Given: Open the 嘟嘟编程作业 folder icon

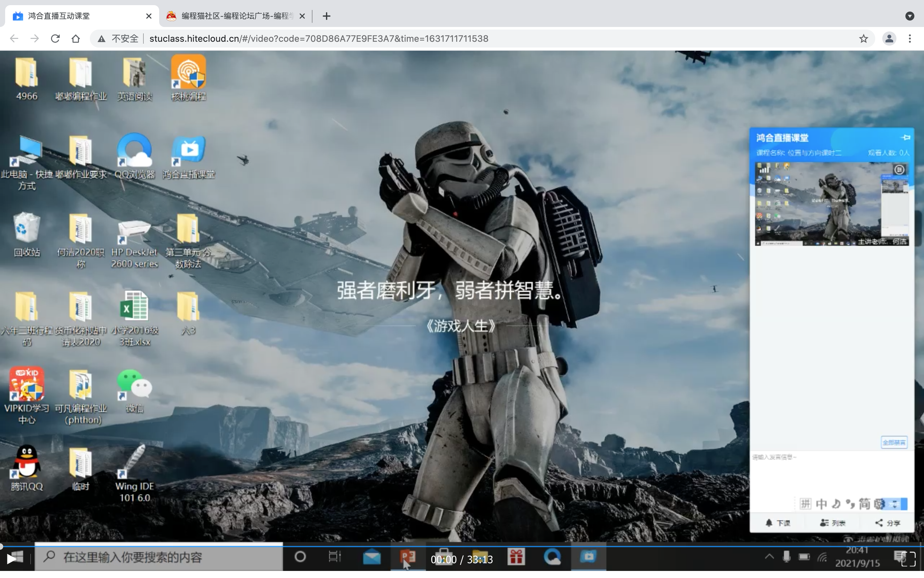Looking at the screenshot, I should click(x=81, y=72).
